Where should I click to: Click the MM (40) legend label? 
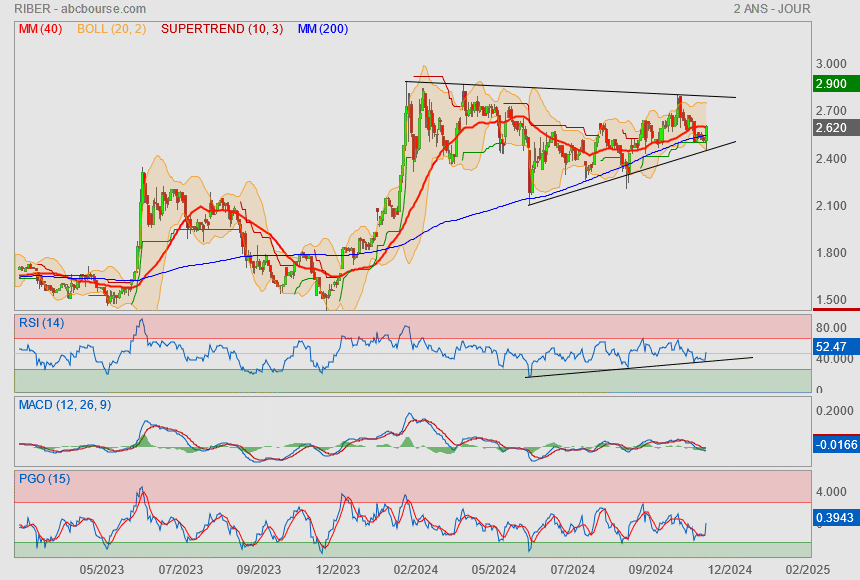point(40,29)
